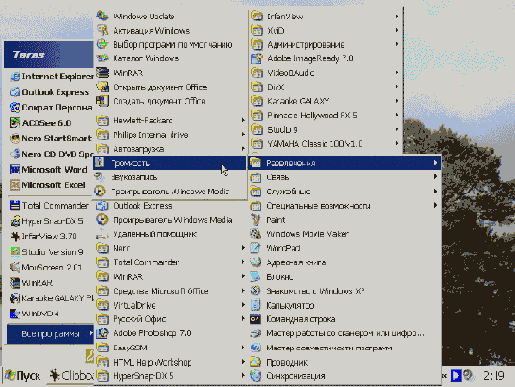515x387 pixels.
Task: Expand the Hewlett-Packard program group
Action: (170, 120)
